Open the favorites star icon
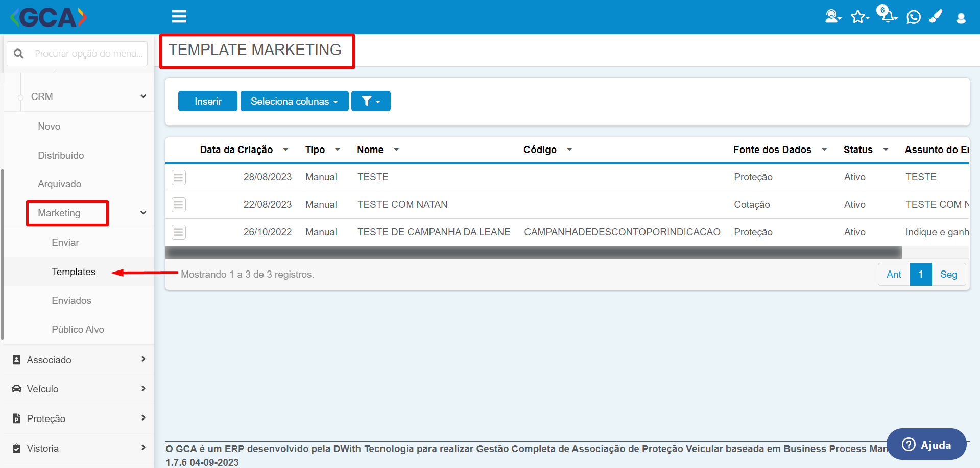 pyautogui.click(x=859, y=17)
